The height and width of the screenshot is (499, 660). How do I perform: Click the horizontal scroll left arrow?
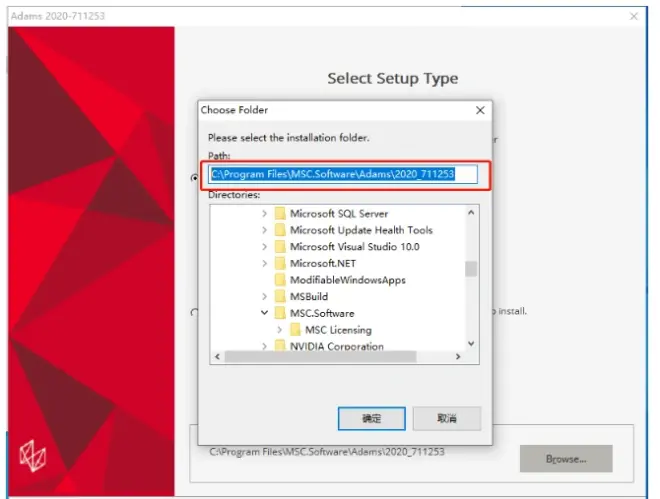coord(217,357)
